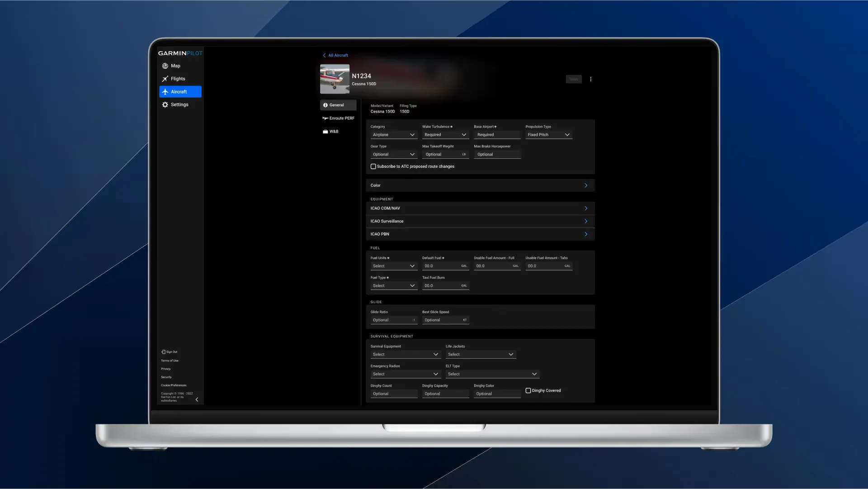Open the Fuel Units dropdown

point(394,266)
